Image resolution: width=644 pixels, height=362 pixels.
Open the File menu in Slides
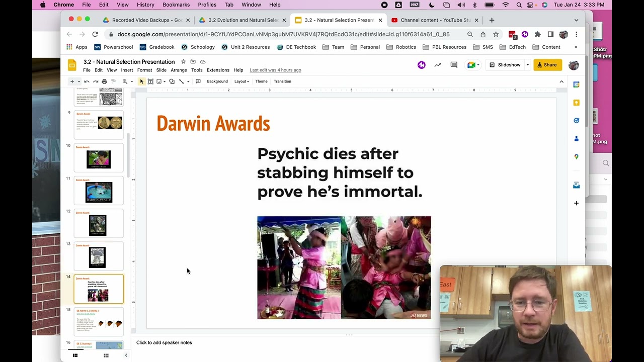tap(87, 70)
